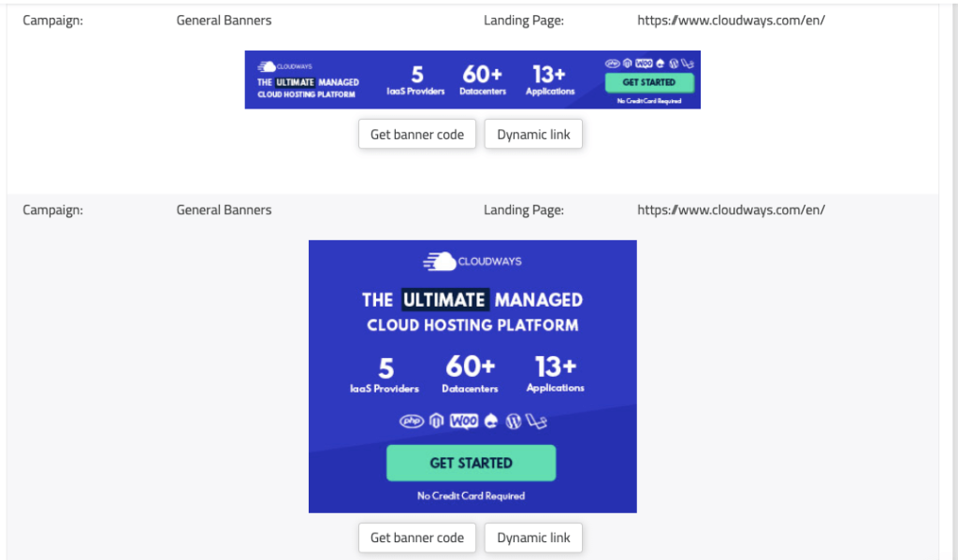The image size is (958, 560).
Task: Click 'General Banners' text in the second row
Action: (224, 210)
